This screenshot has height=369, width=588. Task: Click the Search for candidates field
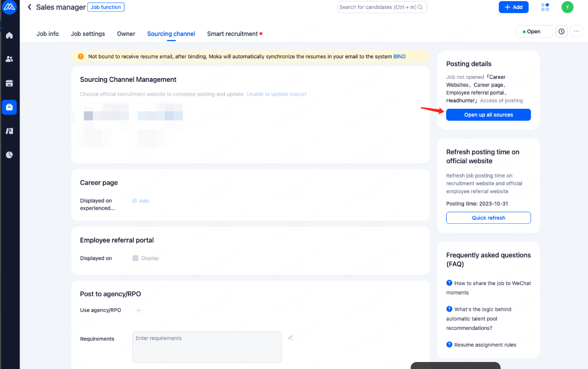pos(378,7)
